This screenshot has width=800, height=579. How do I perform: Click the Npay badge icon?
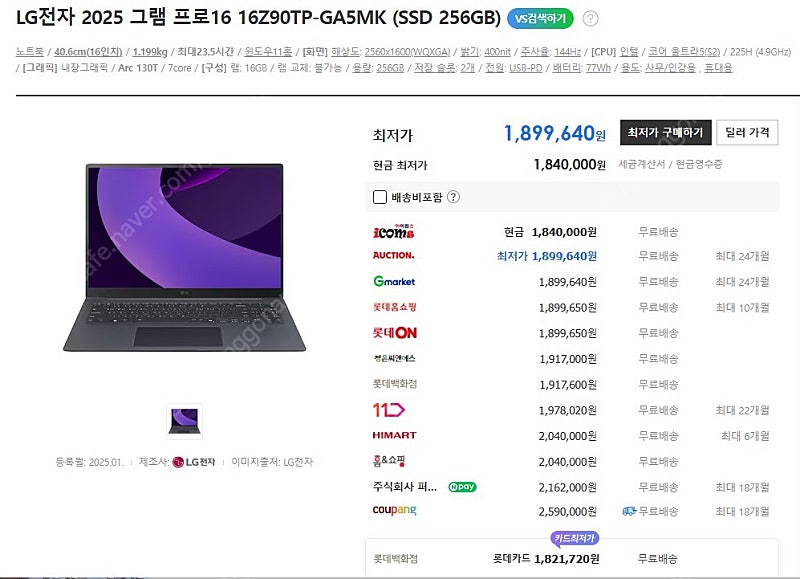pos(462,487)
